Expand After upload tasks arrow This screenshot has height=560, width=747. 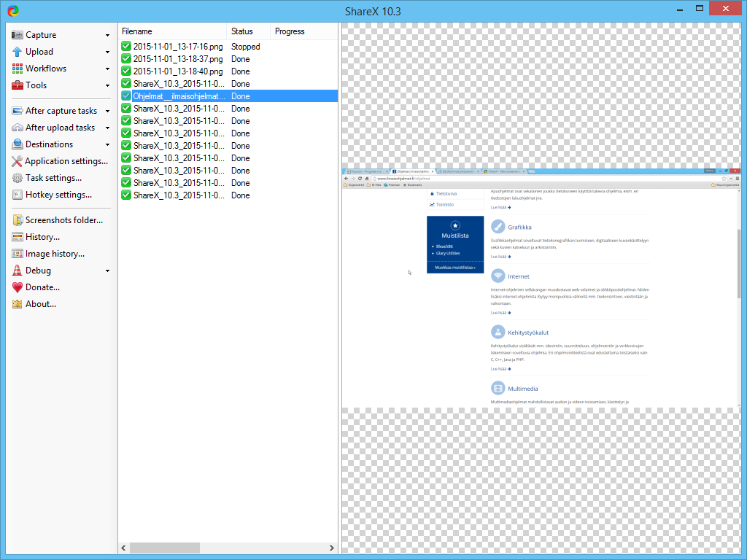pyautogui.click(x=108, y=128)
